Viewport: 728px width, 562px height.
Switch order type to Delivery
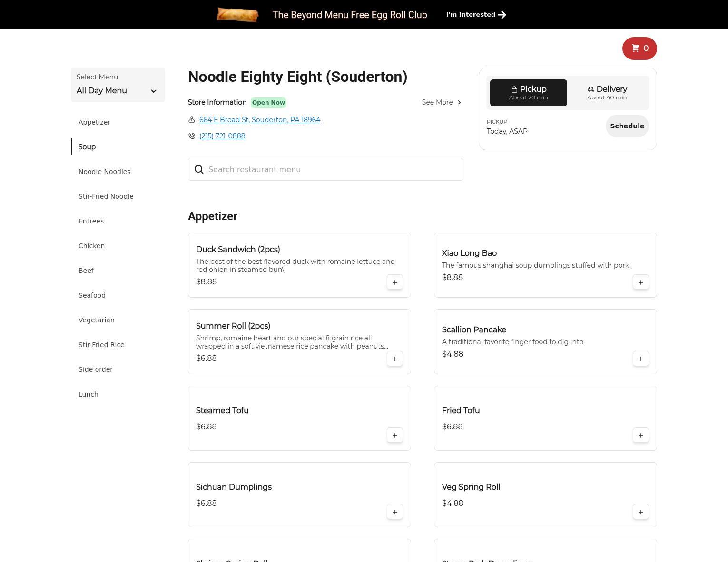607,93
